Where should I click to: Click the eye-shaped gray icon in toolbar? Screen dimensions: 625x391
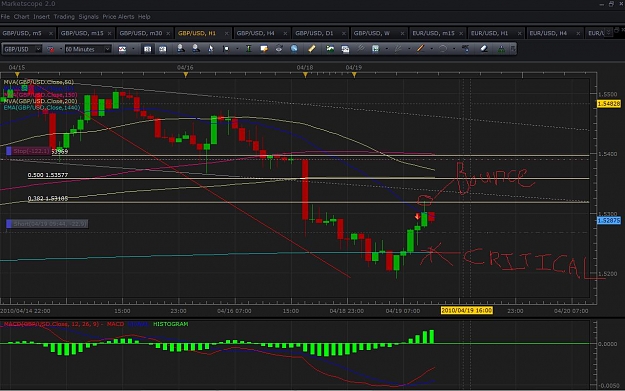[279, 49]
